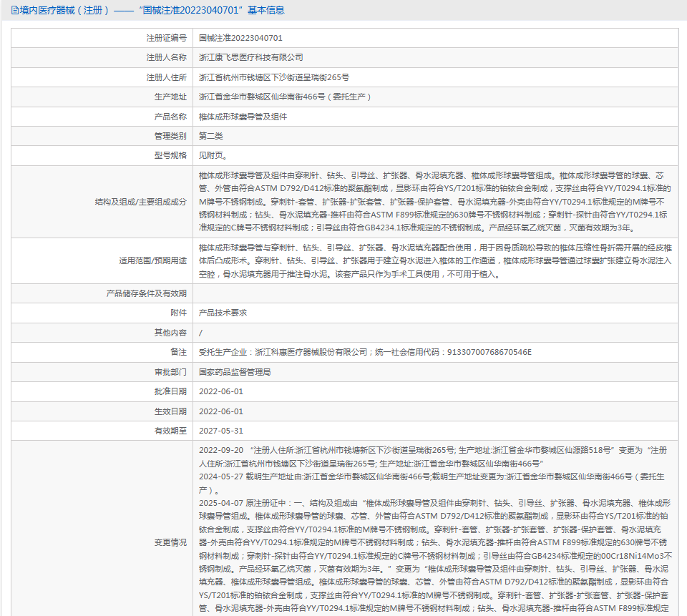
Task: Select the registrant name 浙江康飞思医疗科技有限公司
Action: 251,57
